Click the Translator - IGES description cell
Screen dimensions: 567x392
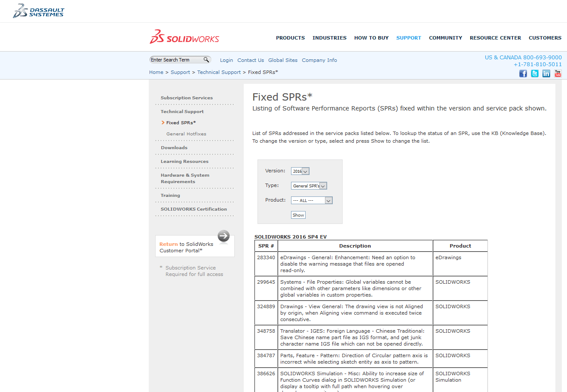click(355, 337)
